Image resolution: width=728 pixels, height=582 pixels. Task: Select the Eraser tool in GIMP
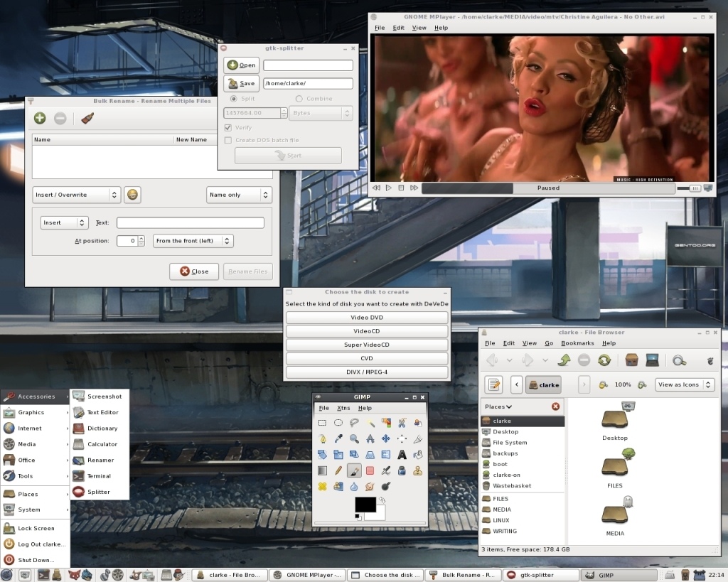point(370,470)
